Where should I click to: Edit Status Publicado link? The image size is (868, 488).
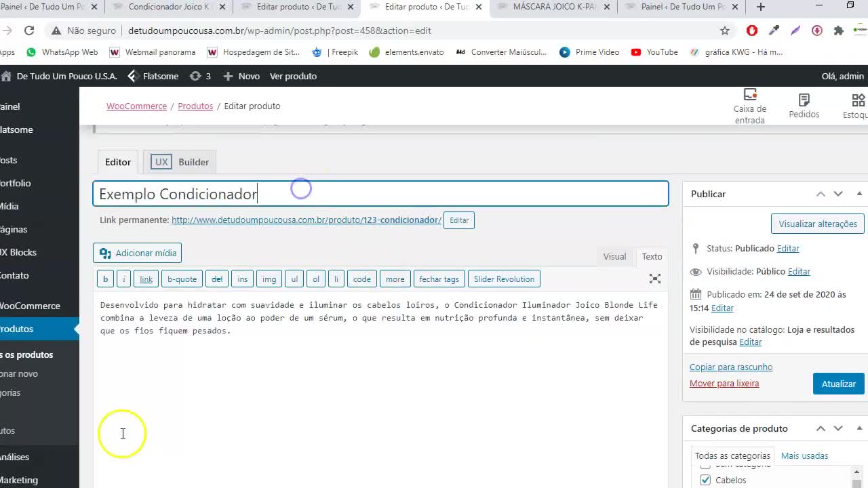pyautogui.click(x=788, y=248)
